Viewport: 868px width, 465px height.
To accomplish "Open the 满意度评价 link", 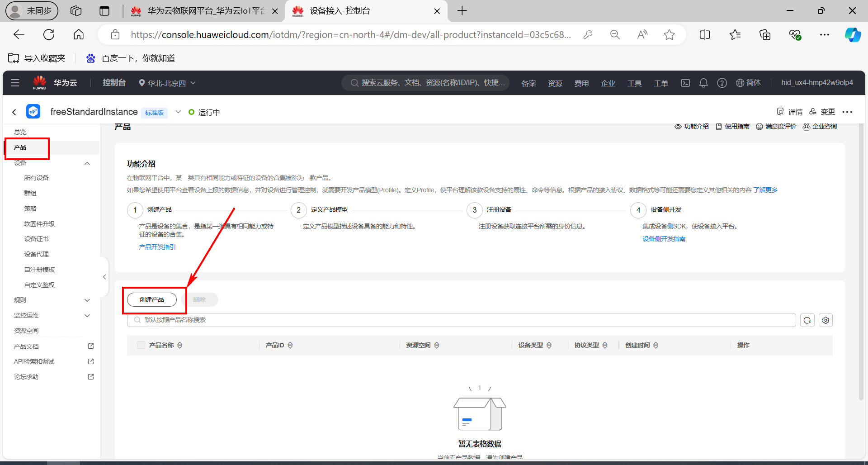I will coord(776,127).
